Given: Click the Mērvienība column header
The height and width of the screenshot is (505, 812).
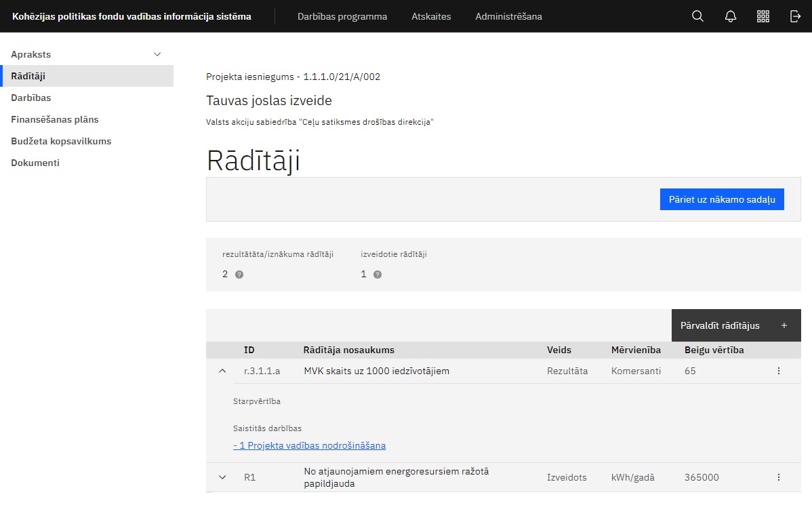Looking at the screenshot, I should click(x=636, y=350).
